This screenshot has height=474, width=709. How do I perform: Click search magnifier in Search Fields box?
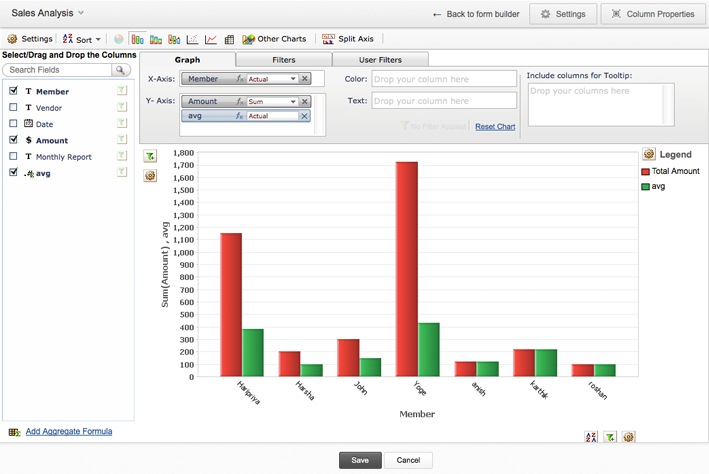coord(121,71)
